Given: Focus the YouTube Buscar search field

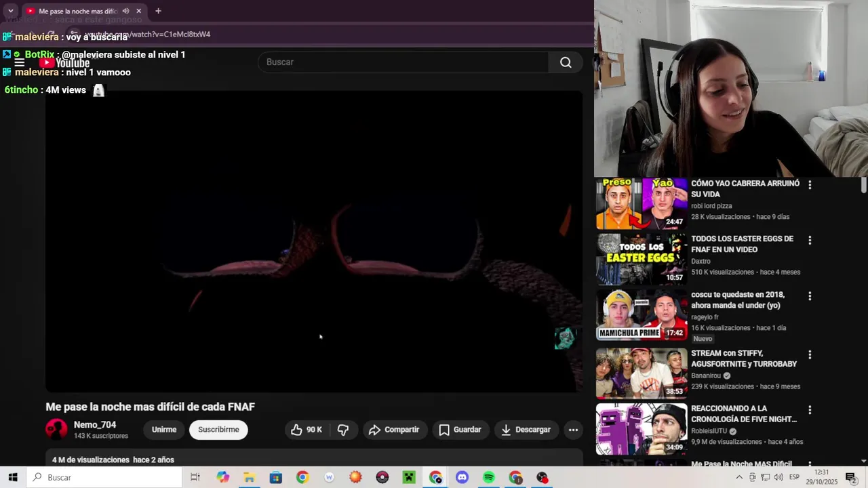Looking at the screenshot, I should (403, 62).
